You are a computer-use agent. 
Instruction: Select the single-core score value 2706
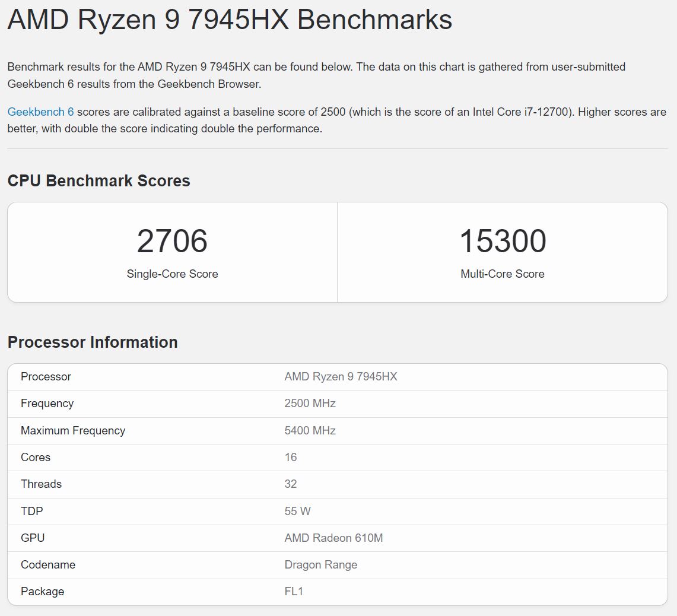click(172, 241)
